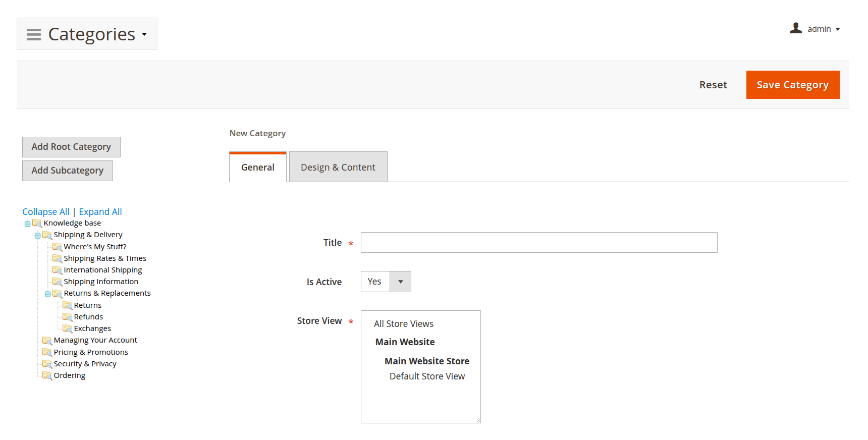This screenshot has width=868, height=440.
Task: Collapse the Knowledge base tree node
Action: (x=27, y=224)
